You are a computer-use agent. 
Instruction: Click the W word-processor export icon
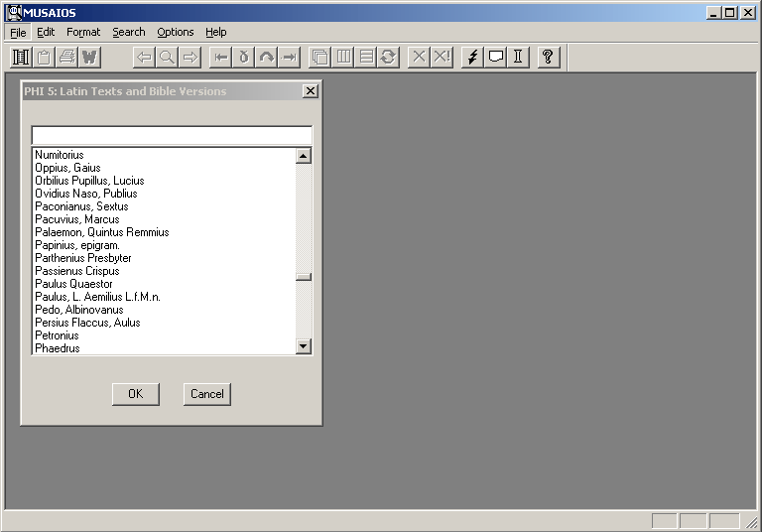pyautogui.click(x=90, y=58)
